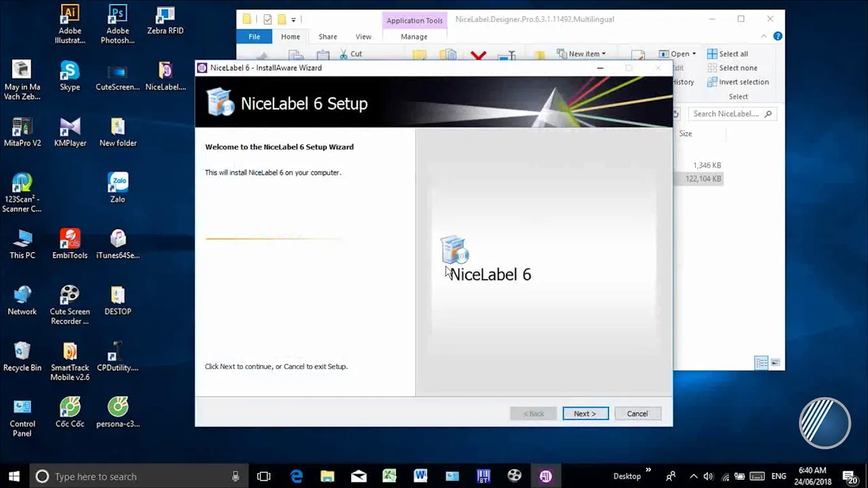Screen dimensions: 868x488
Task: Open quick access toolbar customize dropdown arrow
Action: (294, 20)
